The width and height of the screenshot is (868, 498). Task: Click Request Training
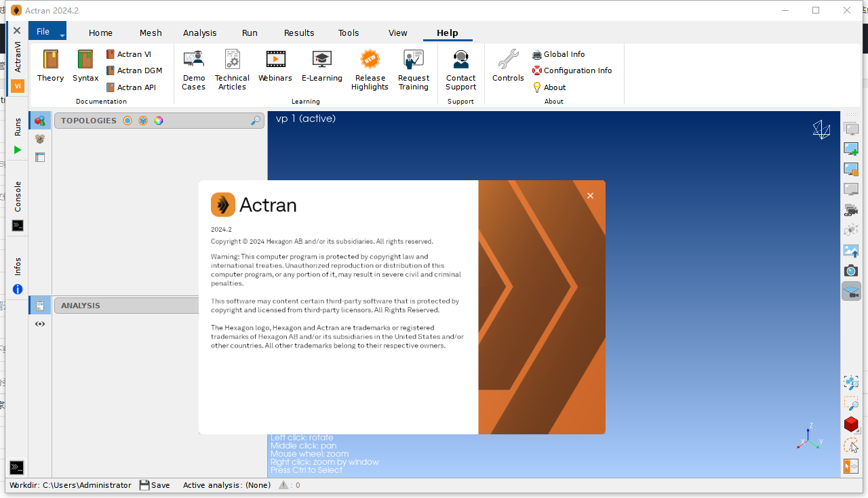click(x=414, y=70)
